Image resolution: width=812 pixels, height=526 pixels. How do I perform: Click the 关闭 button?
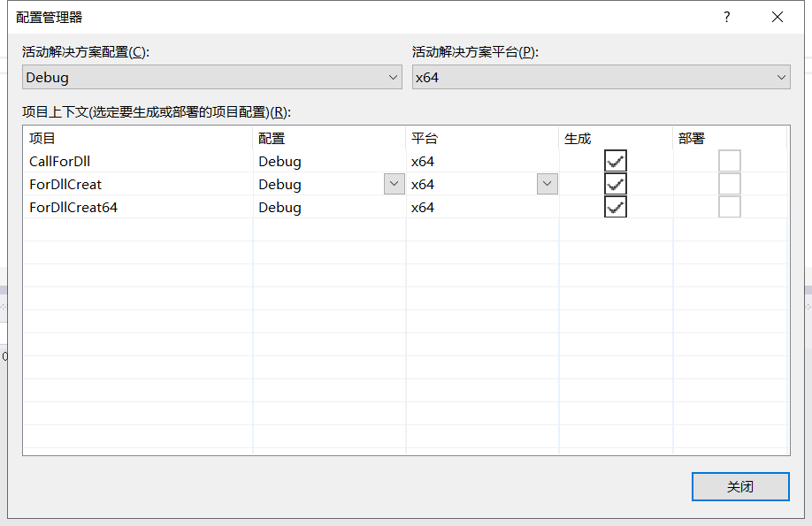tap(739, 487)
